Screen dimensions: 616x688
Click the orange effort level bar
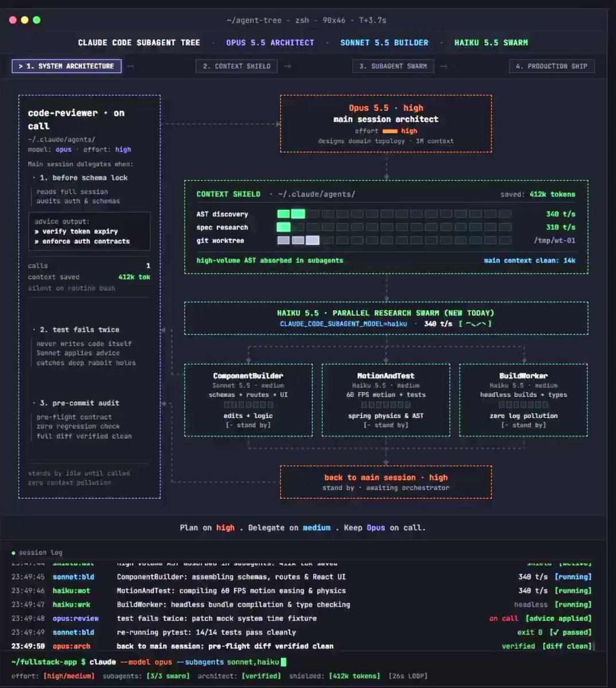[x=390, y=131]
